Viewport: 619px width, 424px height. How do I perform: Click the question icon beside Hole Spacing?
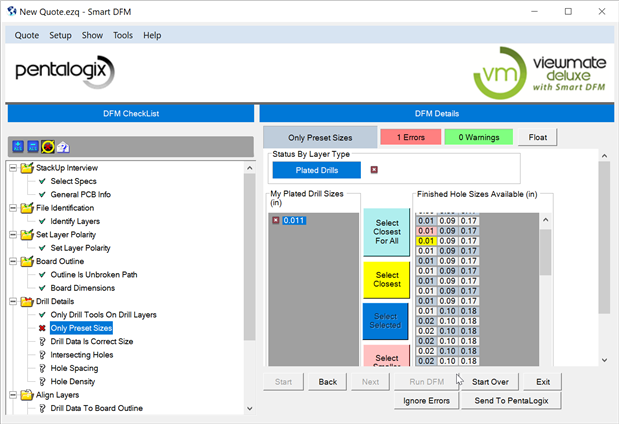[42, 368]
